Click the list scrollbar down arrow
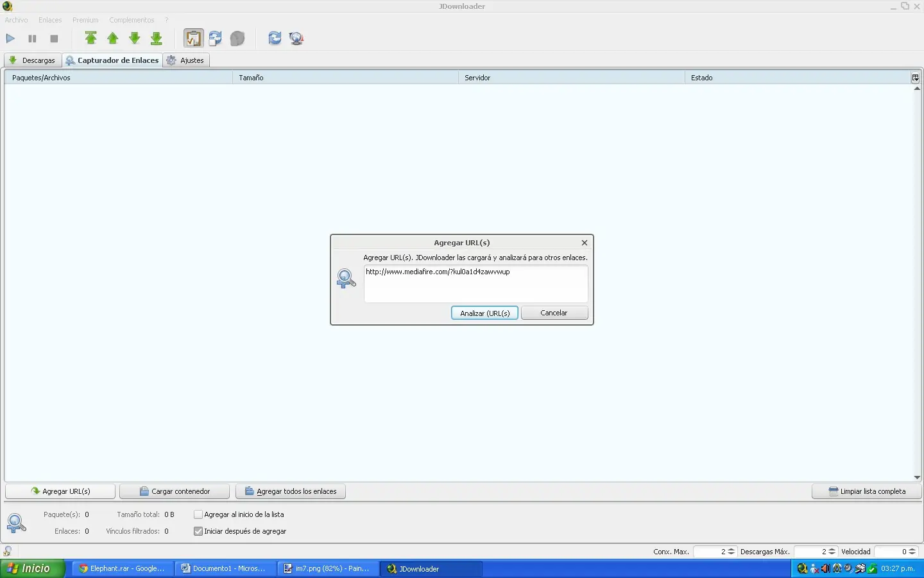 (917, 477)
